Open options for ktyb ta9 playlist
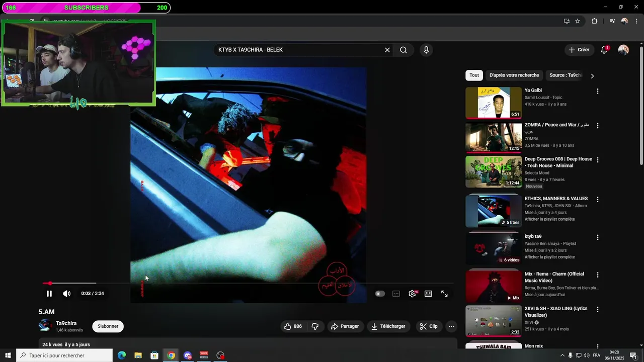 598,237
